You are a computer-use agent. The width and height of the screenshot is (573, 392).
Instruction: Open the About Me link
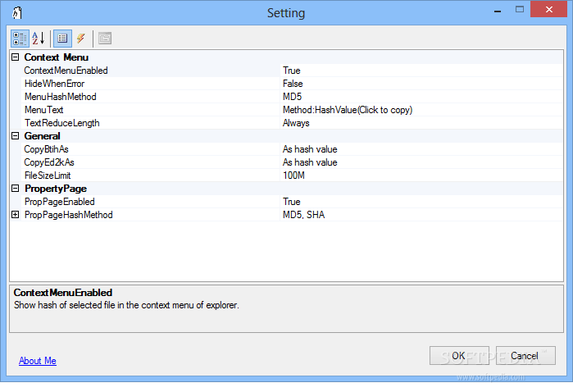(x=38, y=361)
